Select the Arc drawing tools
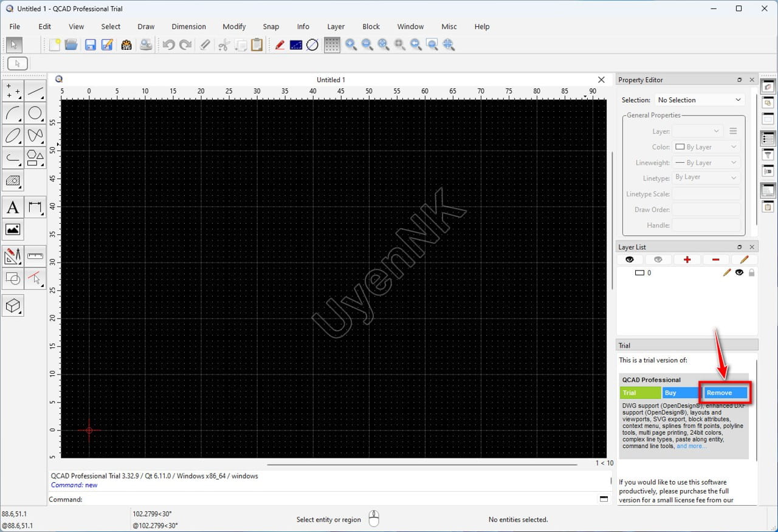The height and width of the screenshot is (532, 778). 13,114
